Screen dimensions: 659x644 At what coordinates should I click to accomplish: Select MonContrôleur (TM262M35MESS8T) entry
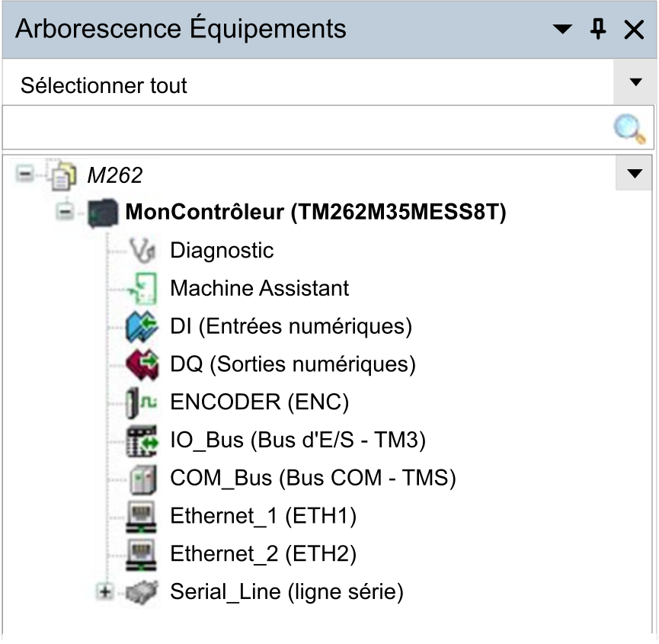[315, 211]
